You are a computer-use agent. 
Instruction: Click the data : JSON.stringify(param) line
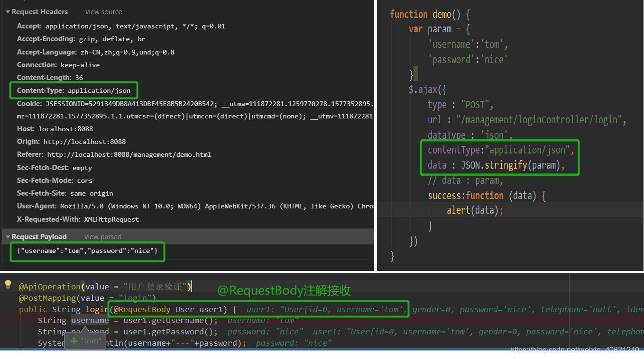click(497, 165)
